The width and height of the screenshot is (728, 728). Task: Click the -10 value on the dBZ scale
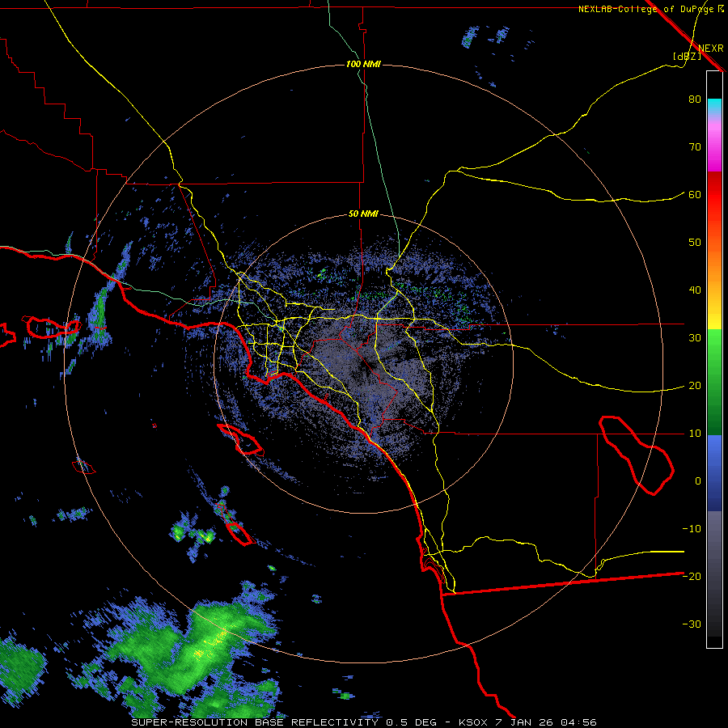click(x=692, y=529)
